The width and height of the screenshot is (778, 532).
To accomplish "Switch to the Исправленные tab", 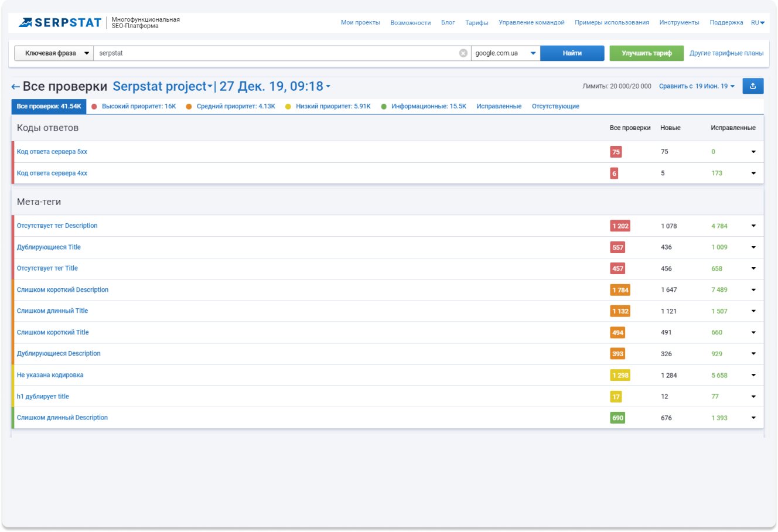I will click(499, 107).
